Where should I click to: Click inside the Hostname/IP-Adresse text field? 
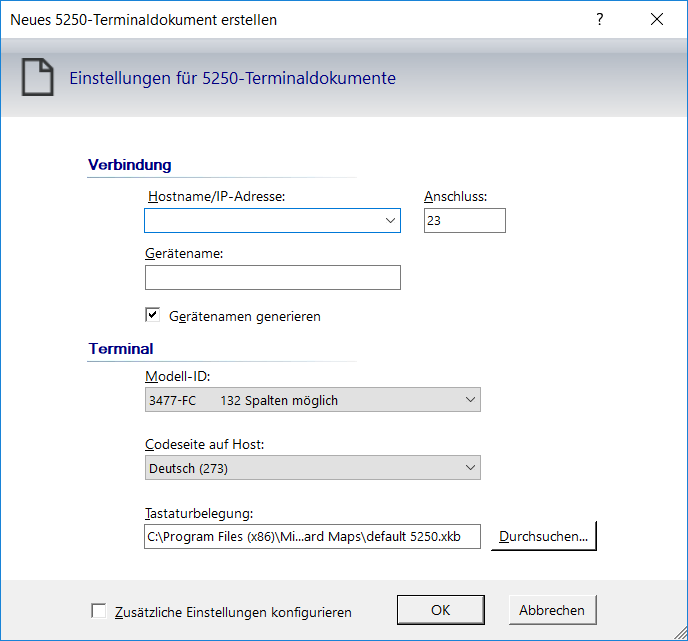[x=262, y=221]
